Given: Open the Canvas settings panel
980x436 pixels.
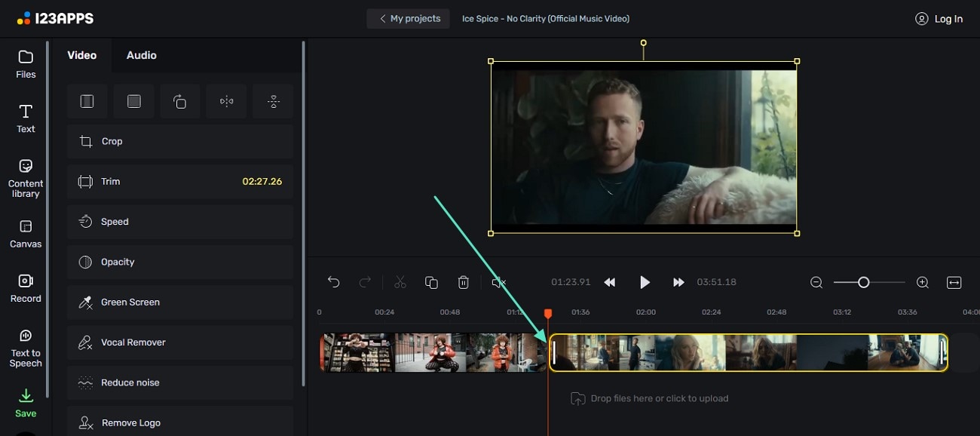Looking at the screenshot, I should click(26, 234).
